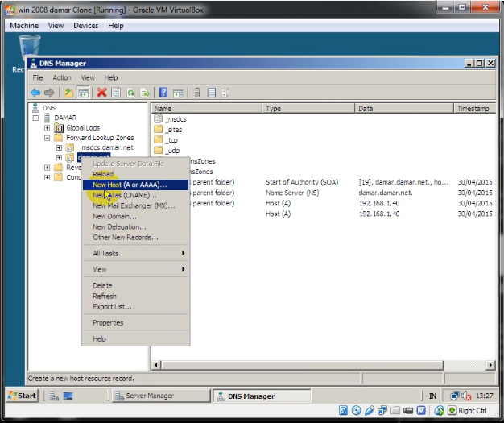Viewport: 504px width, 423px height.
Task: Click muted volume tray icon
Action: 466,396
